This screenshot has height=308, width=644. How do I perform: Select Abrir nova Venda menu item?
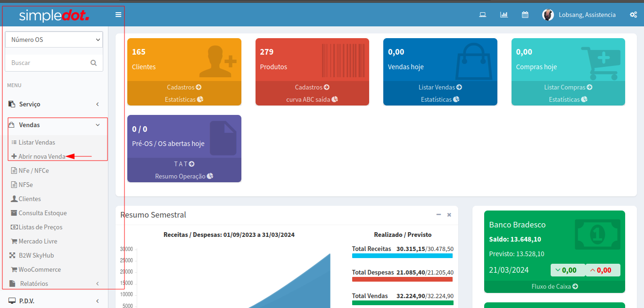(41, 156)
